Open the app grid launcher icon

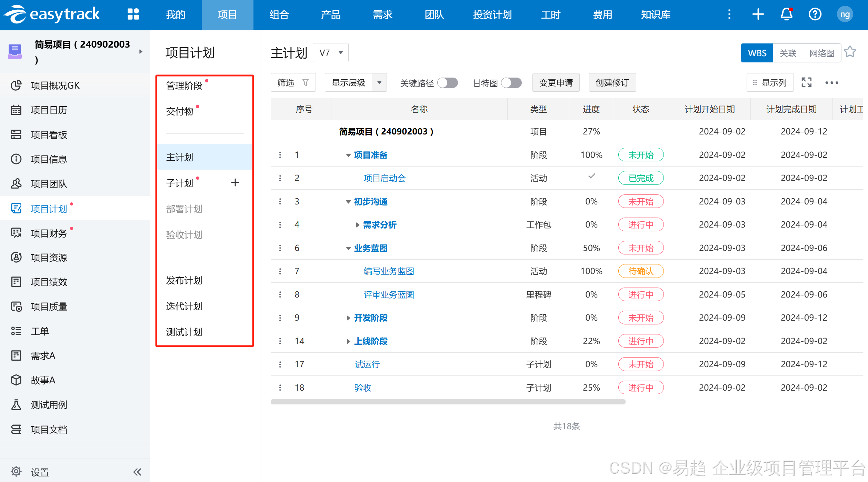tap(133, 14)
